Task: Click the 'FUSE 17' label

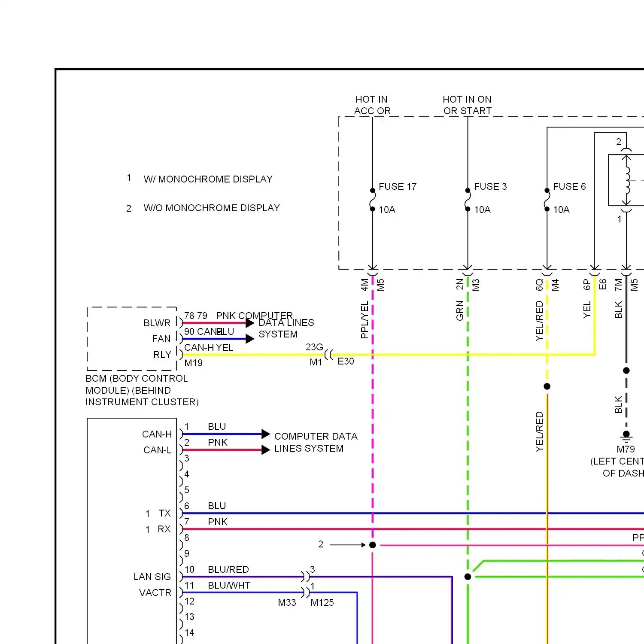Action: point(398,186)
